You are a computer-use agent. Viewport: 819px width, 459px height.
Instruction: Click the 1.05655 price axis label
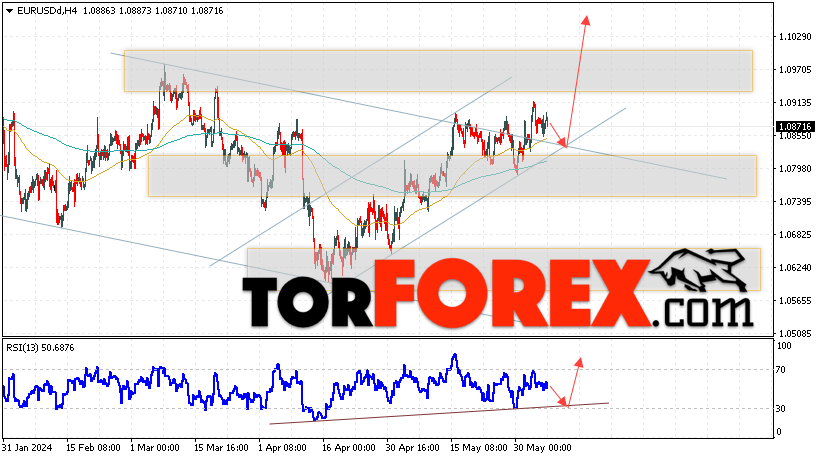795,300
